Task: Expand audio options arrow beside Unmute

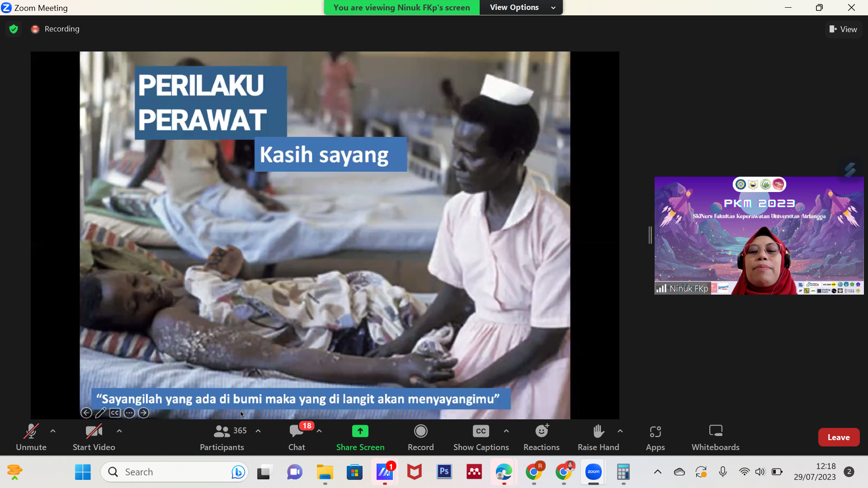Action: 53,431
